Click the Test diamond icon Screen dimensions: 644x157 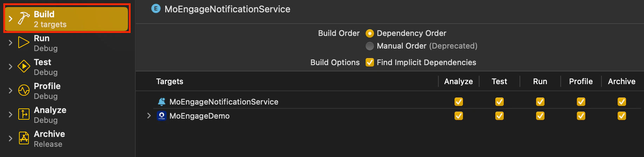[24, 67]
